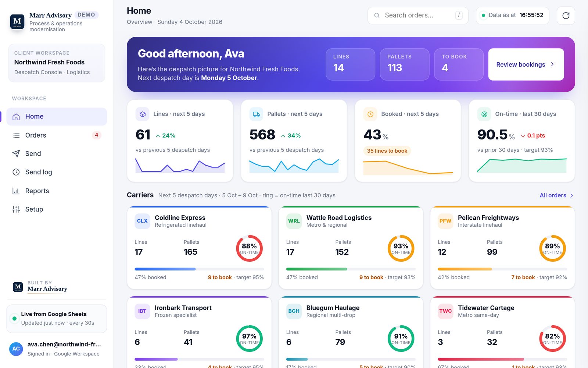The height and width of the screenshot is (368, 588).
Task: Click the Lines next 5 days sparkline
Action: point(180,166)
